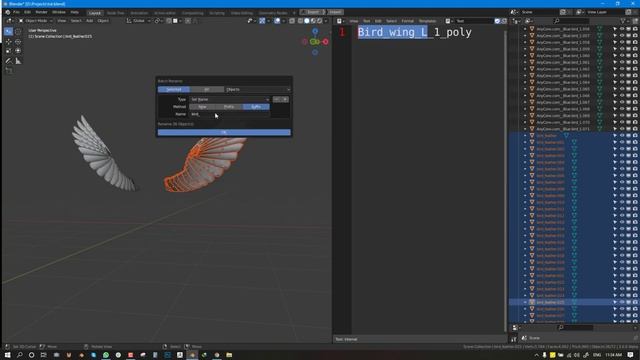Image resolution: width=640 pixels, height=360 pixels.
Task: Open the Templates menu in the text editor
Action: (x=427, y=21)
